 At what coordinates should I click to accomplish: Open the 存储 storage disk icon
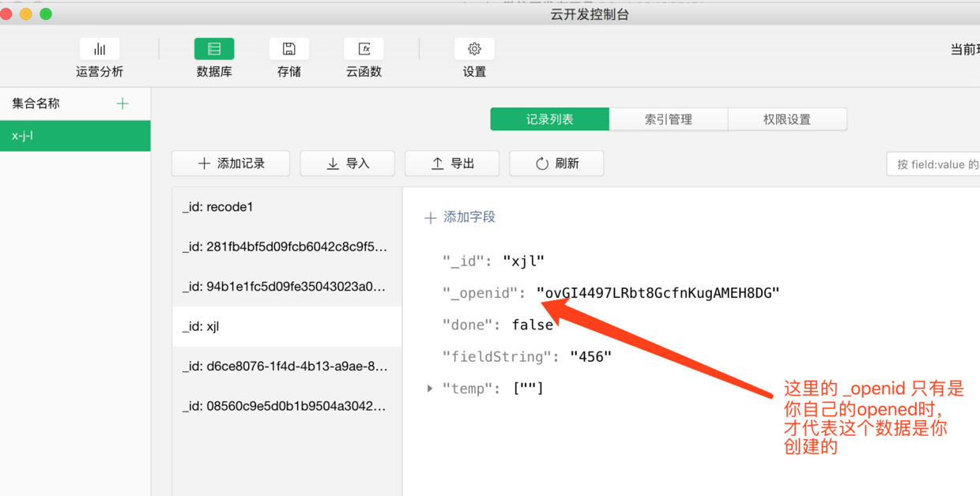289,49
